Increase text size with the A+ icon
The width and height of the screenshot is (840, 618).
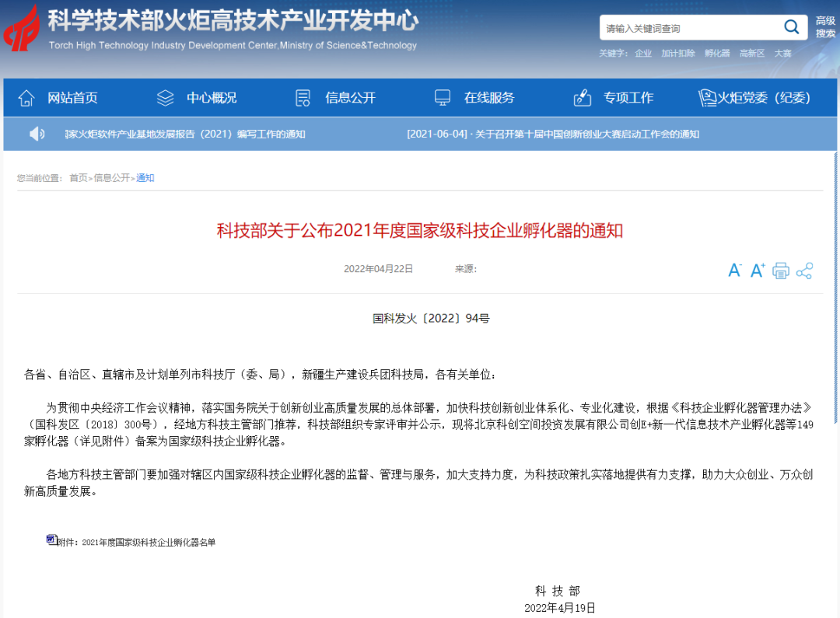757,270
